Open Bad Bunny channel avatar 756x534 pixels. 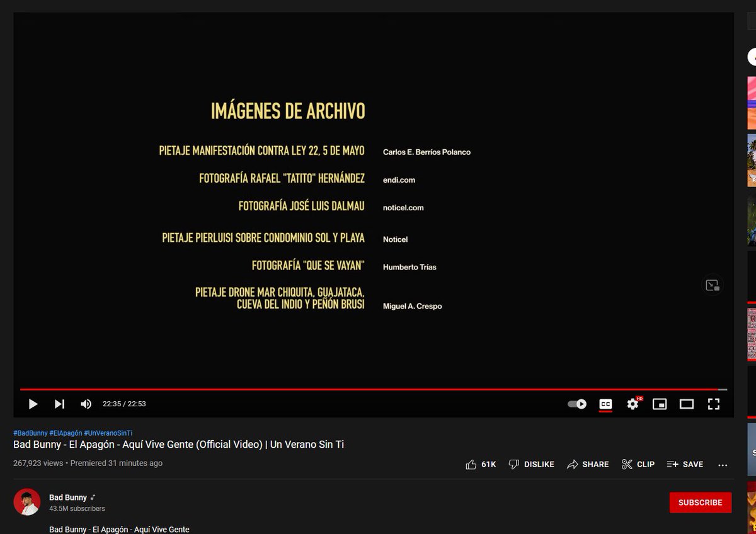[x=27, y=502]
